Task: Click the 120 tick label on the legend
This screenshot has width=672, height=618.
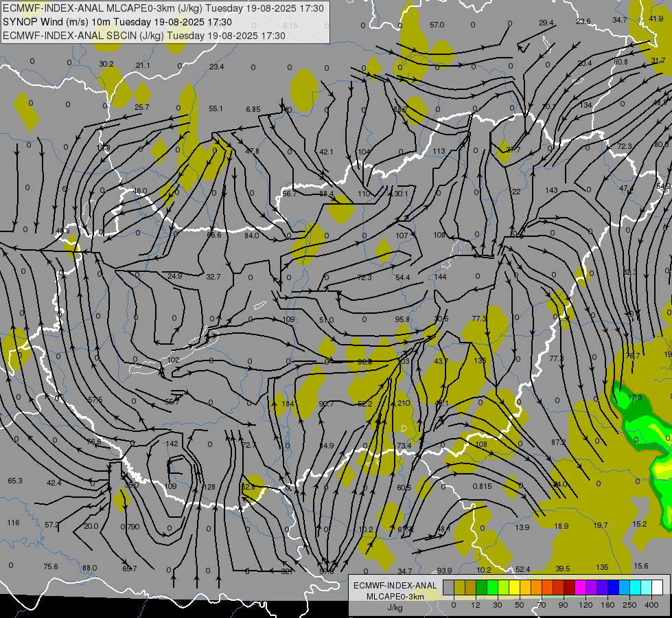Action: click(x=586, y=605)
